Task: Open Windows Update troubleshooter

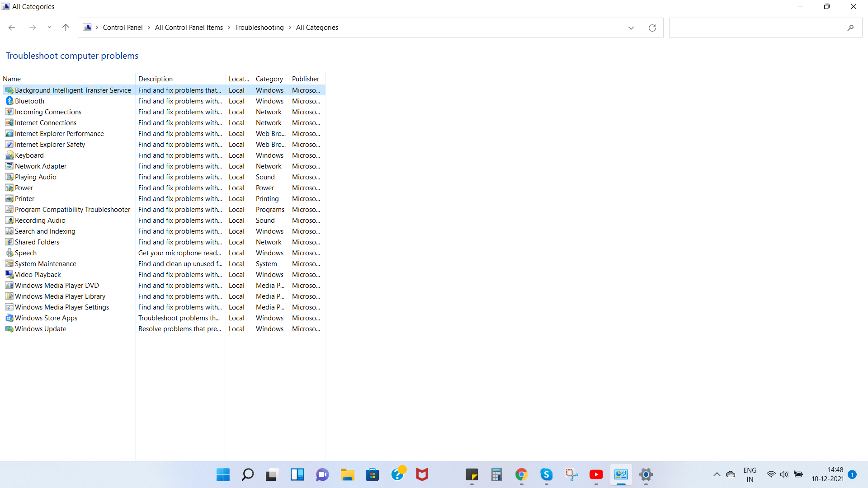Action: pyautogui.click(x=41, y=328)
